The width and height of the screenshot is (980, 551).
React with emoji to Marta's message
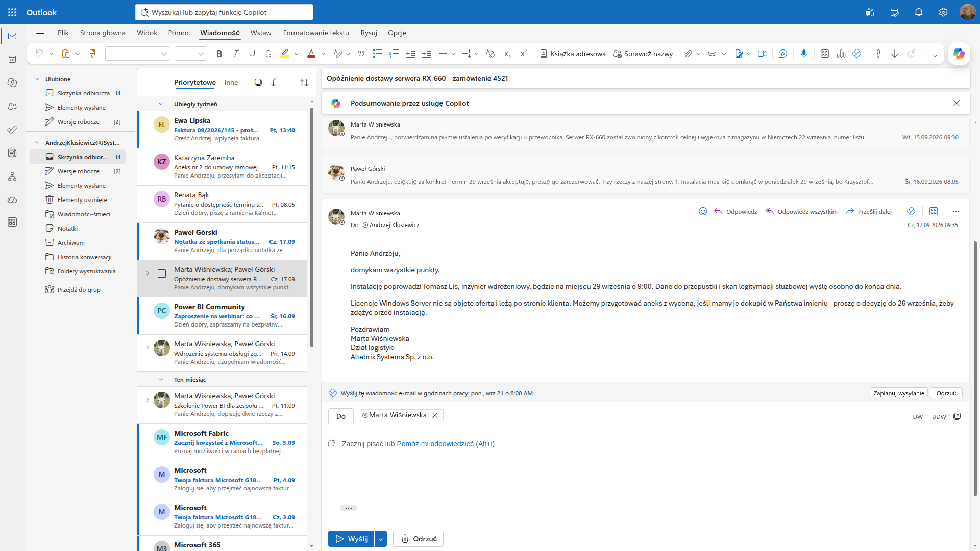point(703,211)
